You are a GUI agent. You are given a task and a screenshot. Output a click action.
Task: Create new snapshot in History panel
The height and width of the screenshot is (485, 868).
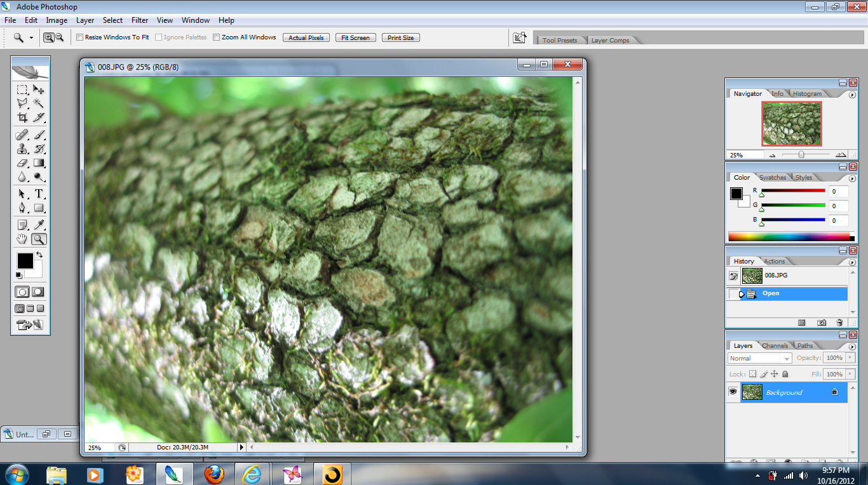822,322
